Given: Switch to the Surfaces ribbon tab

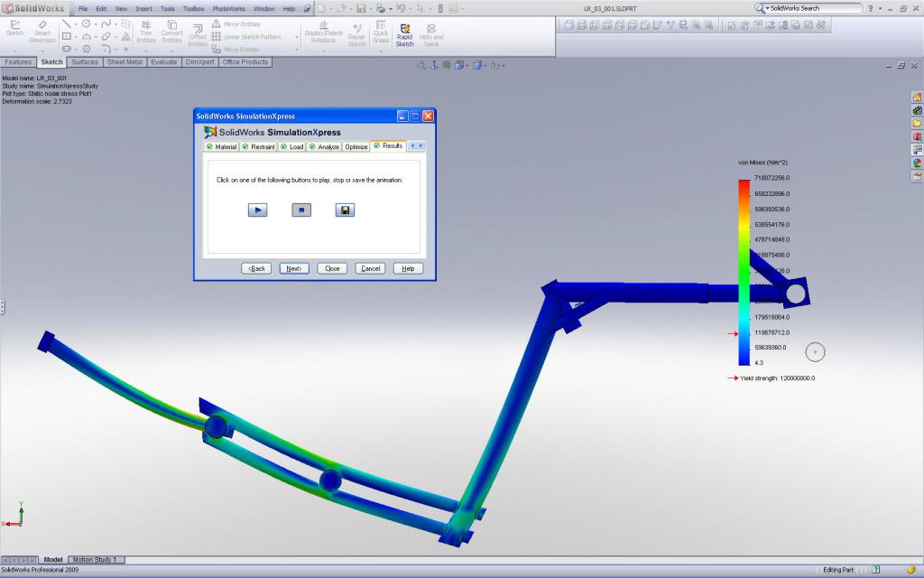Looking at the screenshot, I should click(85, 62).
